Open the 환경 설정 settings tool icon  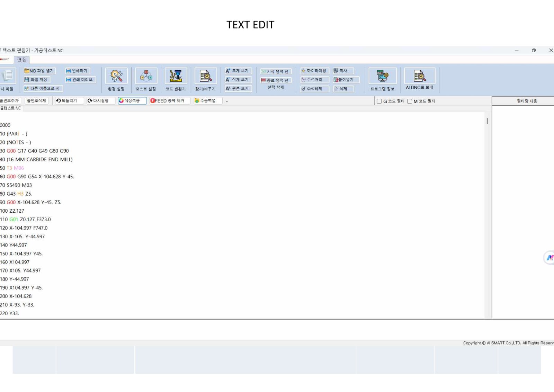tap(116, 76)
